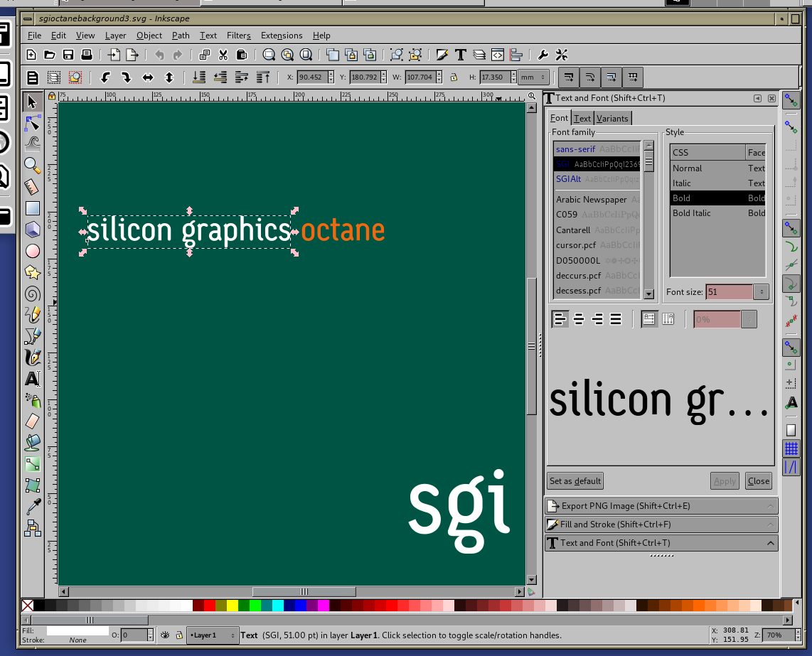Flip selection vertically icon
Image resolution: width=812 pixels, height=656 pixels.
click(x=169, y=77)
